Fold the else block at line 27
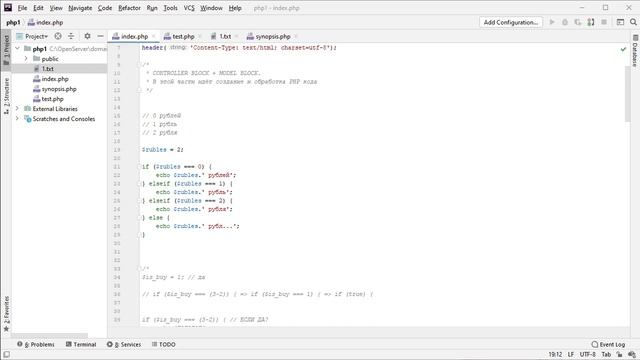 point(139,218)
